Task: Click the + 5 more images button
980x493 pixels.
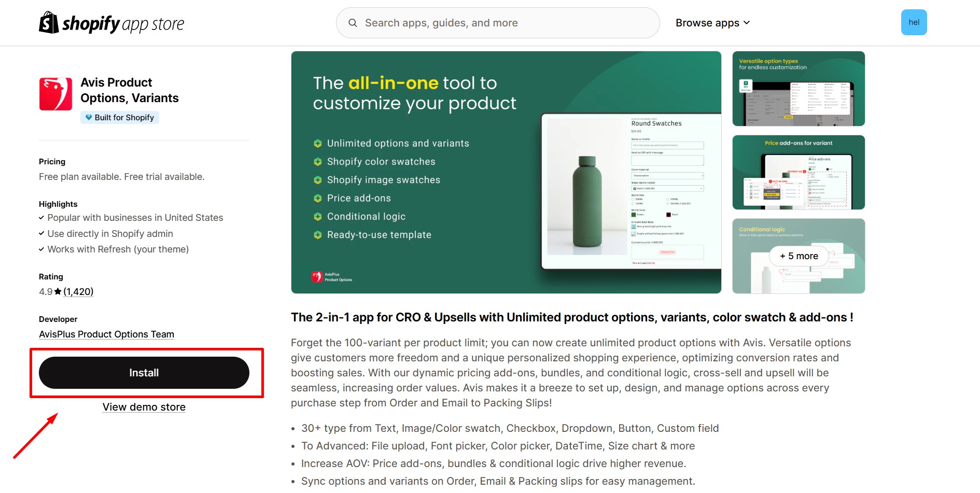Action: pyautogui.click(x=799, y=256)
